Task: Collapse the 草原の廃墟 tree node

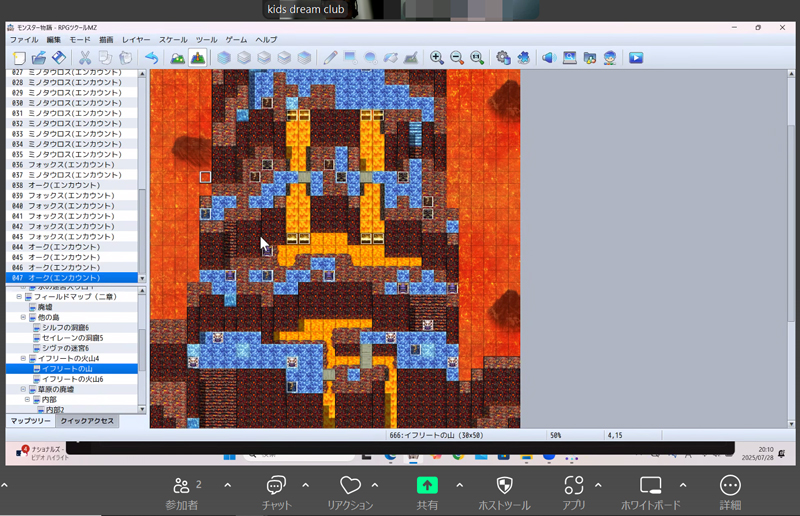Action: click(x=23, y=389)
